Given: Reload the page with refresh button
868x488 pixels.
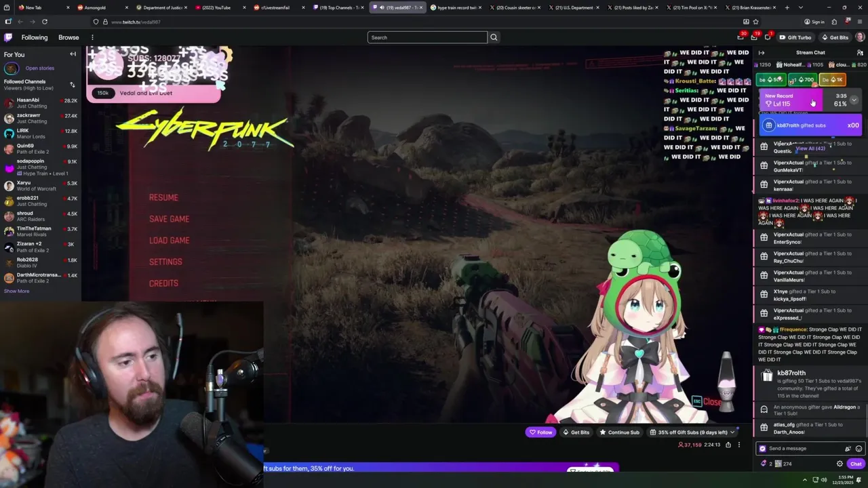Looking at the screenshot, I should [45, 22].
